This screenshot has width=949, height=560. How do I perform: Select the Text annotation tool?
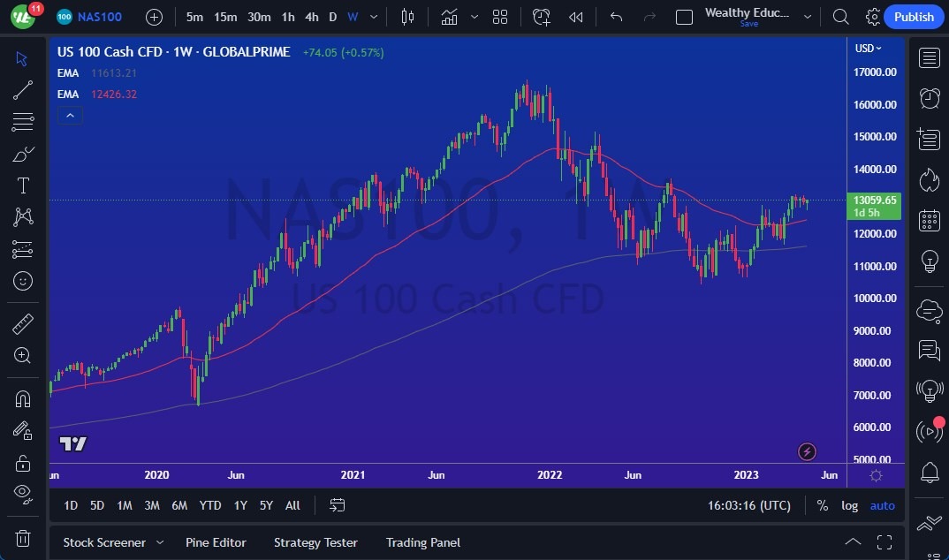tap(22, 185)
